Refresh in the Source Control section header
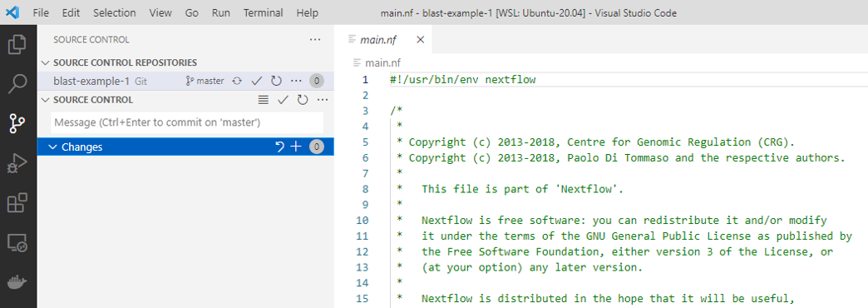The width and height of the screenshot is (868, 308). tap(303, 100)
